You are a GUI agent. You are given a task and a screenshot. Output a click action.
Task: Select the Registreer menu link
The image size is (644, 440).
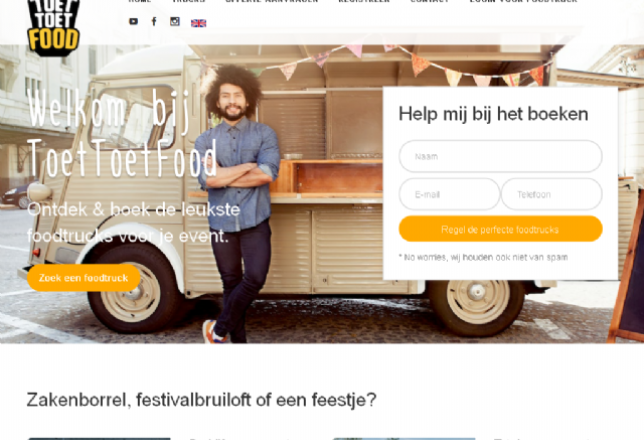pos(364,1)
